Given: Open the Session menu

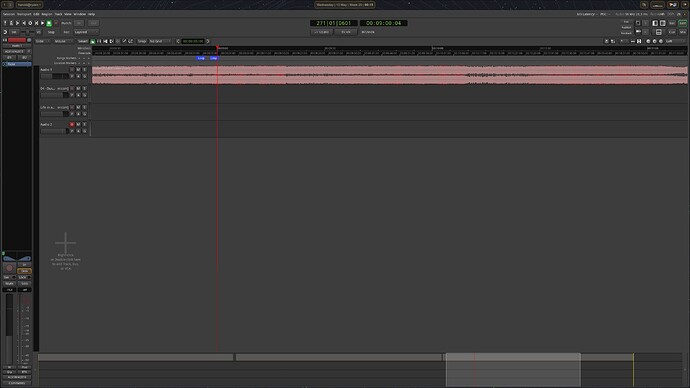Looking at the screenshot, I should click(9, 14).
